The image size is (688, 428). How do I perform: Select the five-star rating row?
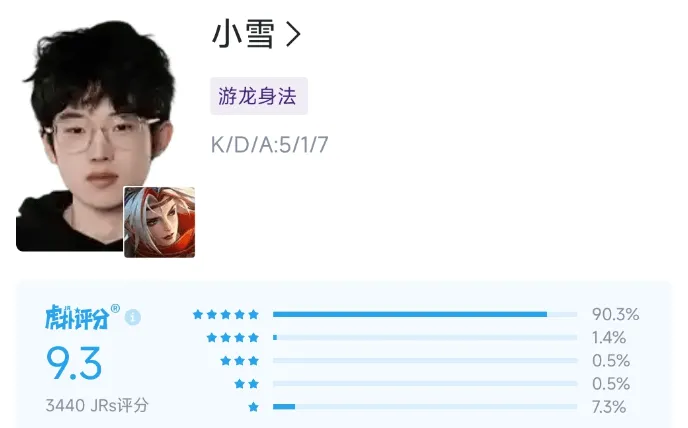(x=416, y=314)
